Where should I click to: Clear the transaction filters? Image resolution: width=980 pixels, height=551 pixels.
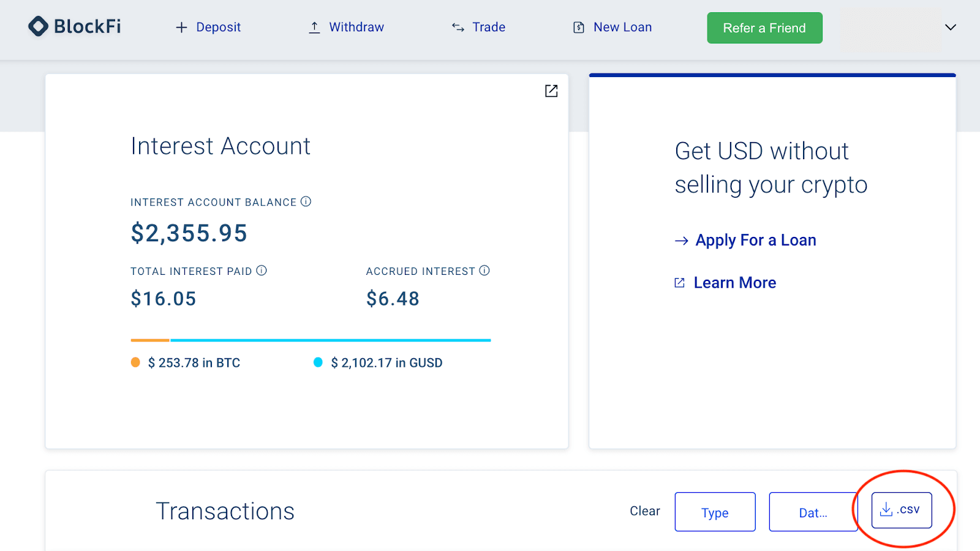point(645,511)
